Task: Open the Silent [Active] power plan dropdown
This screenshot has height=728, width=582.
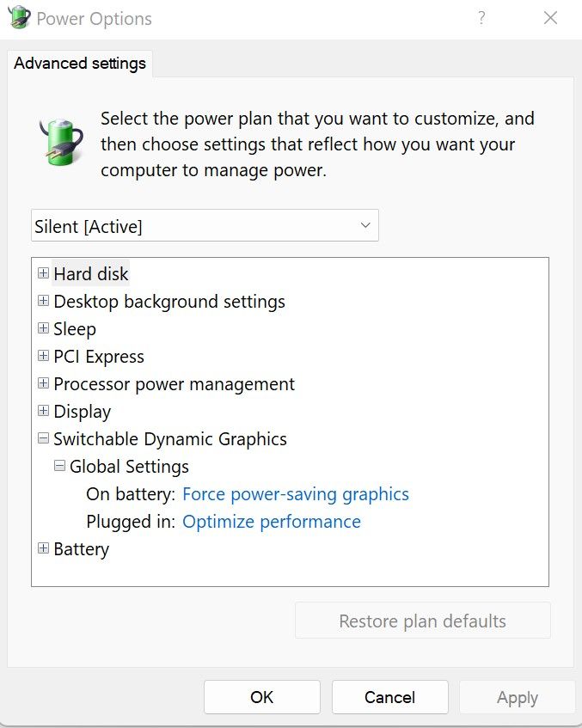Action: (x=205, y=226)
